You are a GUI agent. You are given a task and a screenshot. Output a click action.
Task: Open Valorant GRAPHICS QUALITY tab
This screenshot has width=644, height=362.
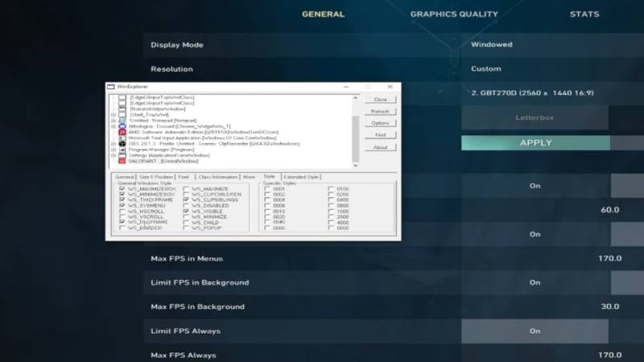pos(454,14)
